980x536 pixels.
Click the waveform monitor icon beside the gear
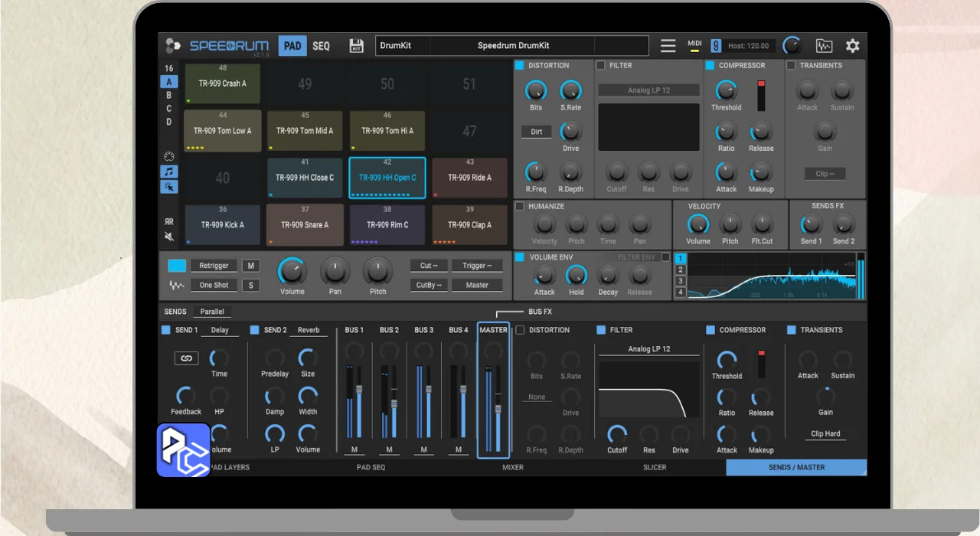[824, 46]
